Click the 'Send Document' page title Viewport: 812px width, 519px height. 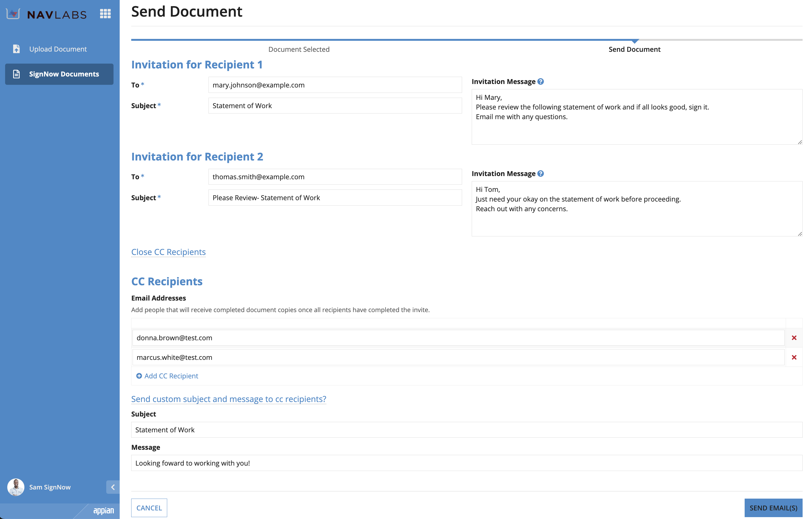[x=187, y=12]
